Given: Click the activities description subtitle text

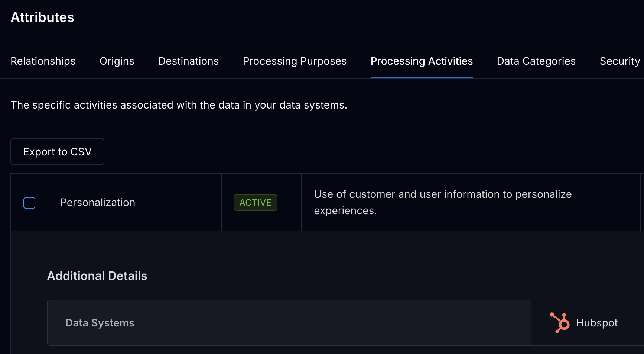Looking at the screenshot, I should pos(179,105).
